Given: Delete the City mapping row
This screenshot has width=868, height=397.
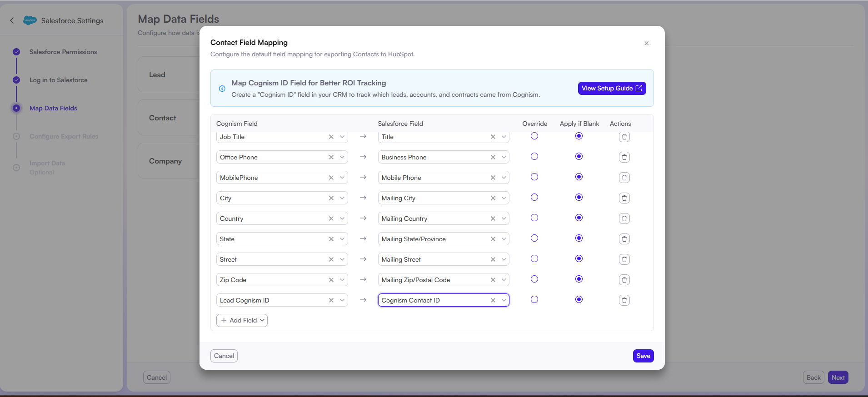Looking at the screenshot, I should [x=624, y=198].
